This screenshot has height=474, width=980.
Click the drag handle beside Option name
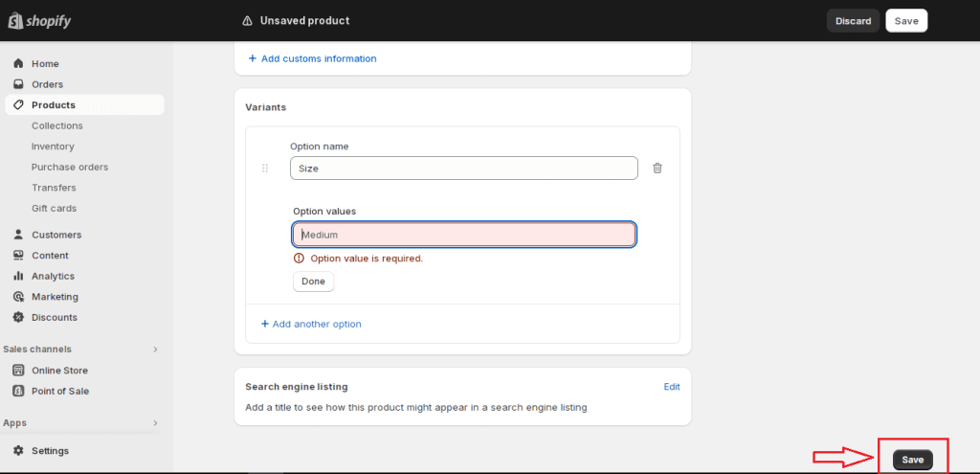(x=265, y=168)
